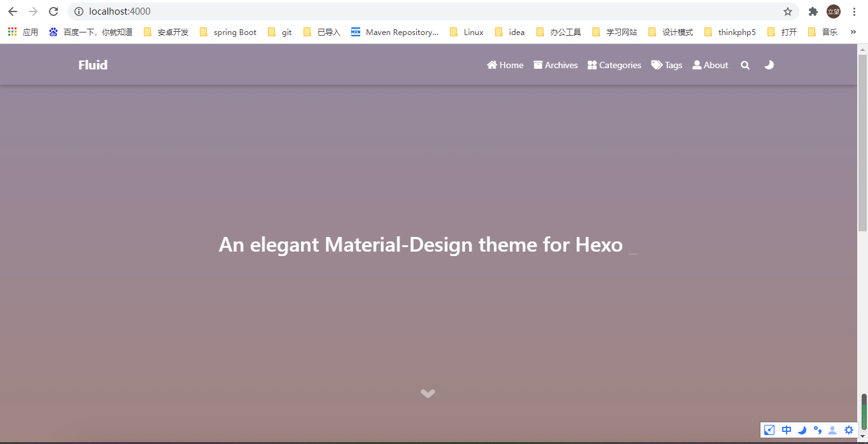Toggle punctuation mode in the IME toolbar
This screenshot has width=868, height=444.
click(x=816, y=430)
